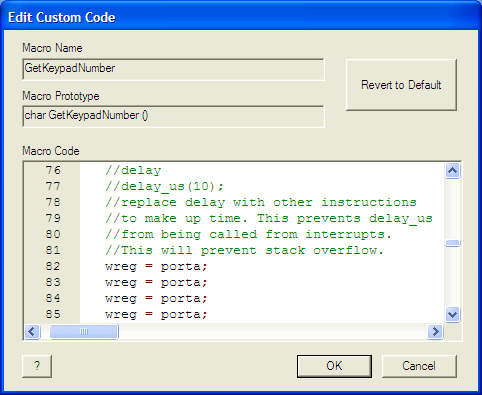Click 'wreg = porta;' on line 83
The height and width of the screenshot is (395, 482).
156,282
